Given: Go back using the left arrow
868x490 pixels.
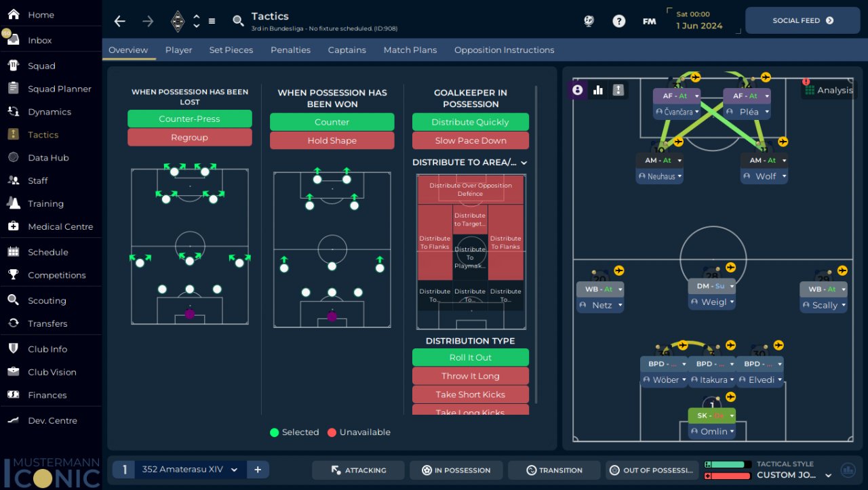Looking at the screenshot, I should coord(120,21).
